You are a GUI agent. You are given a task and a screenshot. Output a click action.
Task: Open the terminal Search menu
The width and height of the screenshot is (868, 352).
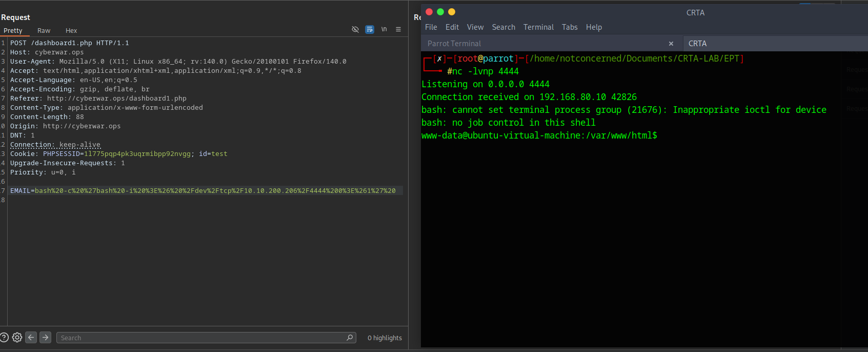tap(503, 27)
